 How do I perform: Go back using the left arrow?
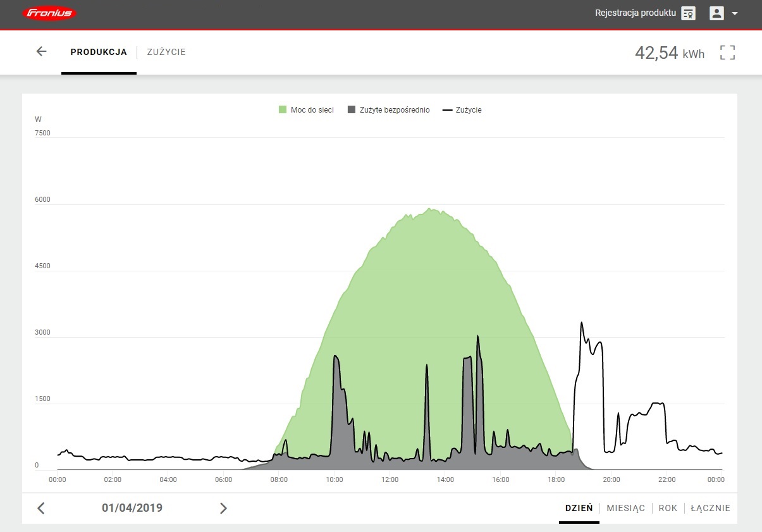pos(41,52)
